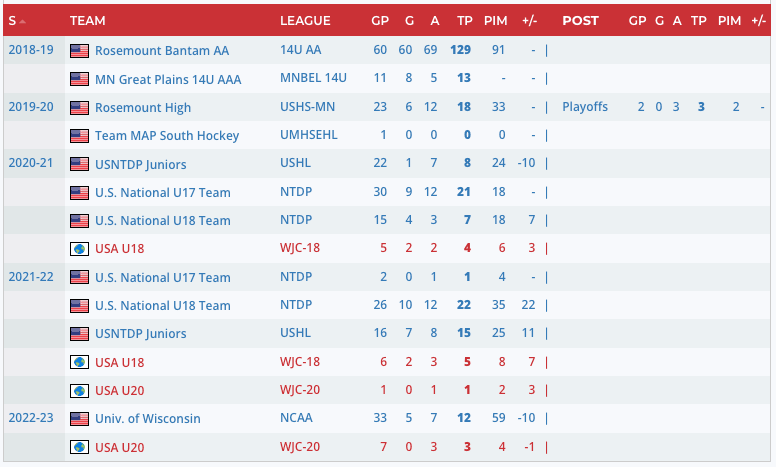Click the flag icon next to Univ. of Wisconsin

[x=79, y=418]
